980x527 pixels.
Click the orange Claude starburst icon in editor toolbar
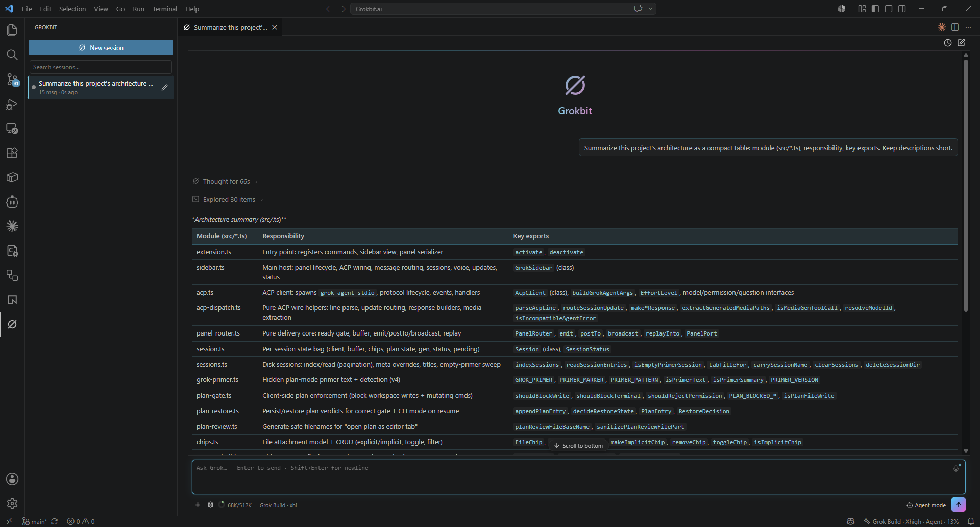[942, 27]
